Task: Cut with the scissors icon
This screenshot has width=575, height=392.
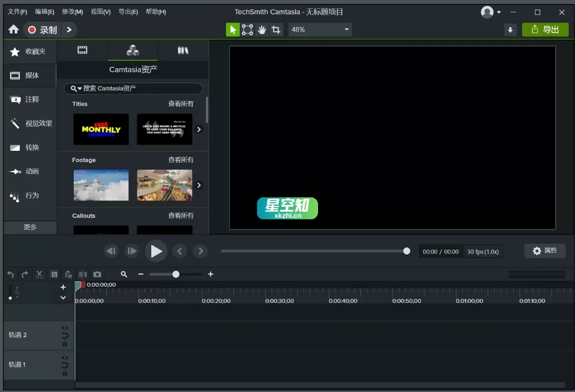Action: coord(40,274)
